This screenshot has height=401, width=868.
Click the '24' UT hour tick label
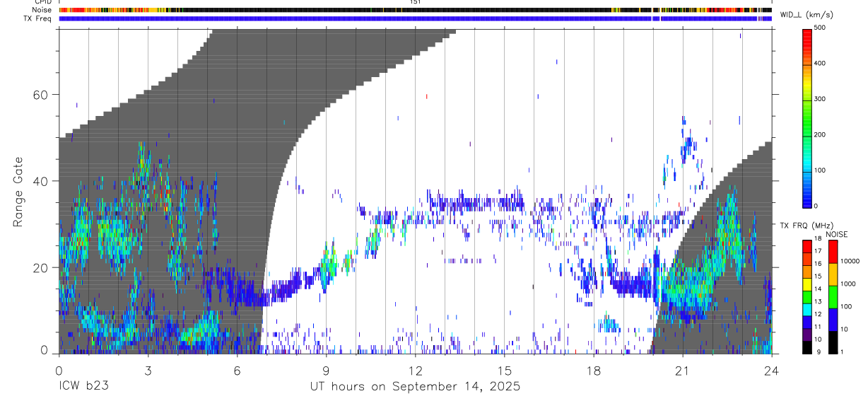771,371
